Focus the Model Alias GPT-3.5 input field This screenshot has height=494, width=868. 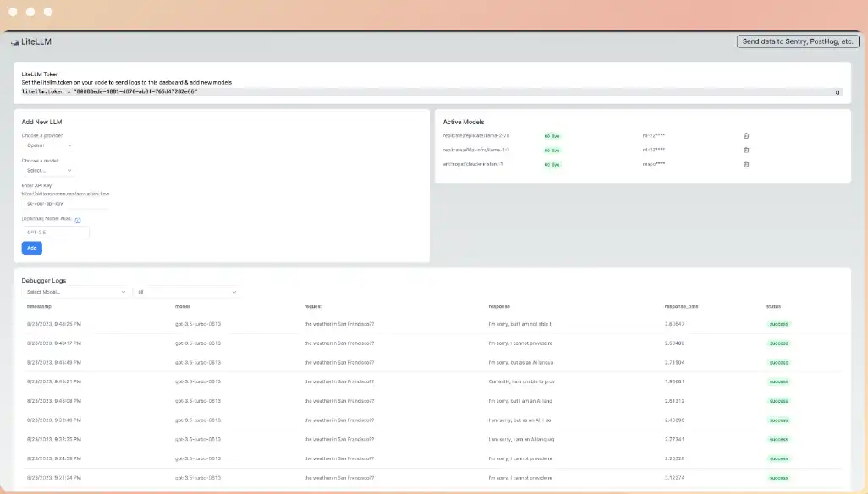tap(55, 233)
